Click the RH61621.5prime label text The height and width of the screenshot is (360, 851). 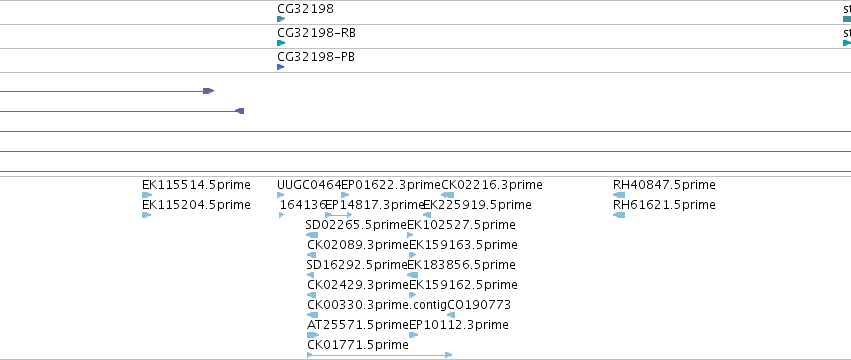(664, 205)
